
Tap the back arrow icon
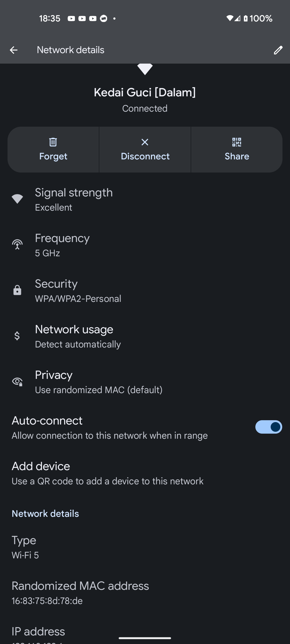[14, 50]
